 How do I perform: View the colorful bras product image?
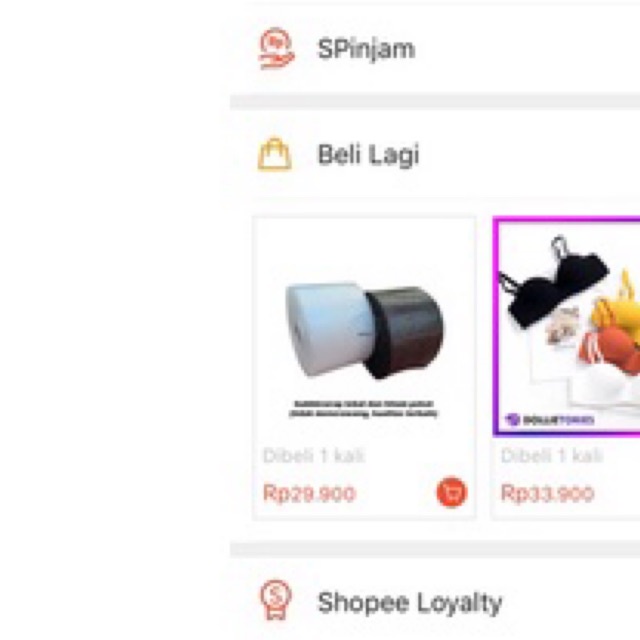click(x=567, y=328)
